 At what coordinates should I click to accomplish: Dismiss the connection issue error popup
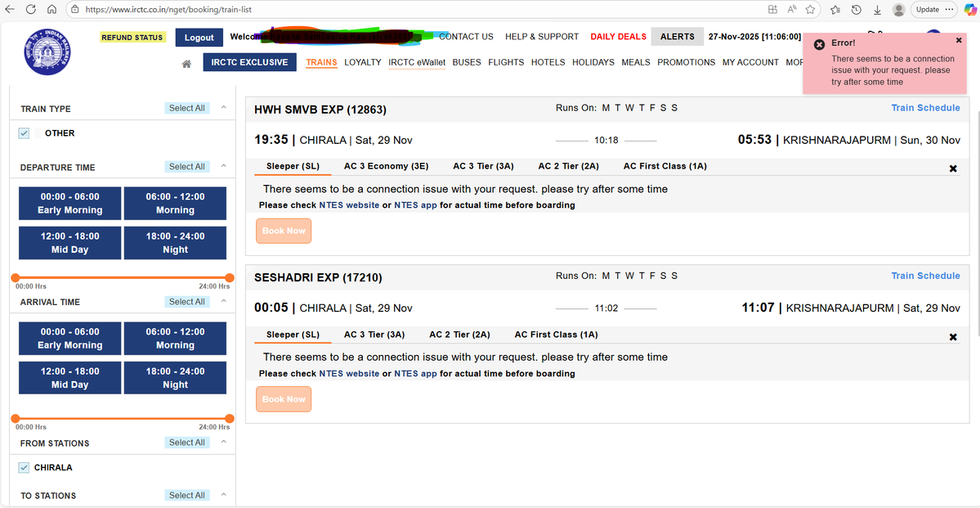pos(958,39)
